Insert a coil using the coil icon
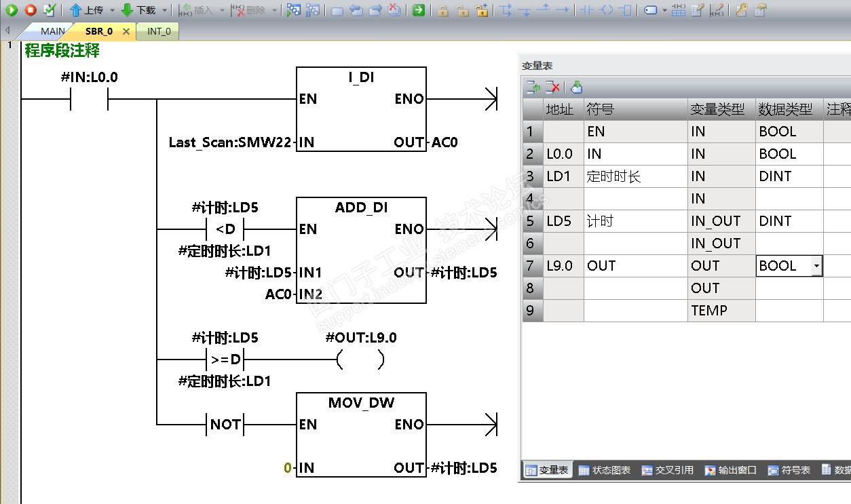Screen dimensions: 851x504 (x=607, y=10)
